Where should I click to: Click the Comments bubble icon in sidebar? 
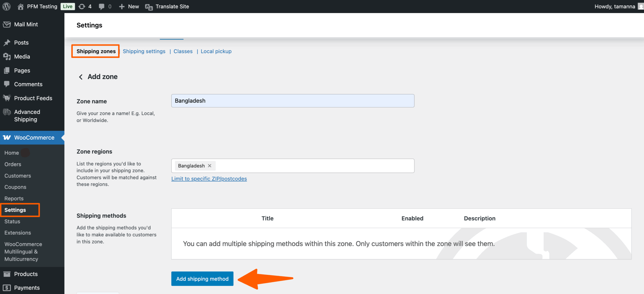coord(7,84)
